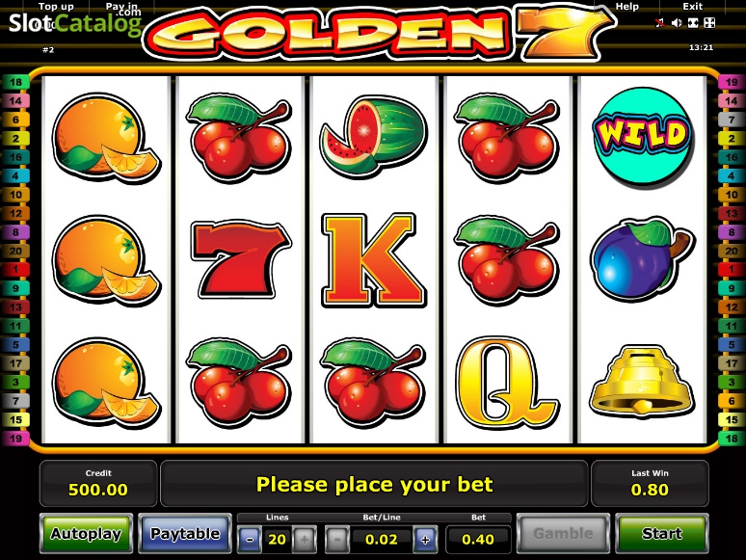Increase Lines with the plus button

(x=305, y=539)
